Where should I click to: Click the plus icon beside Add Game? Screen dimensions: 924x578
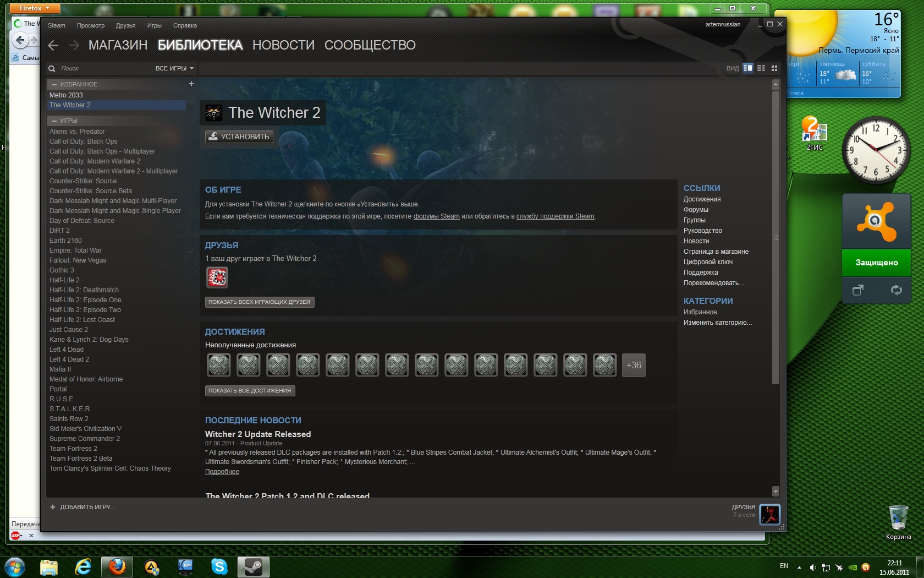(x=53, y=507)
